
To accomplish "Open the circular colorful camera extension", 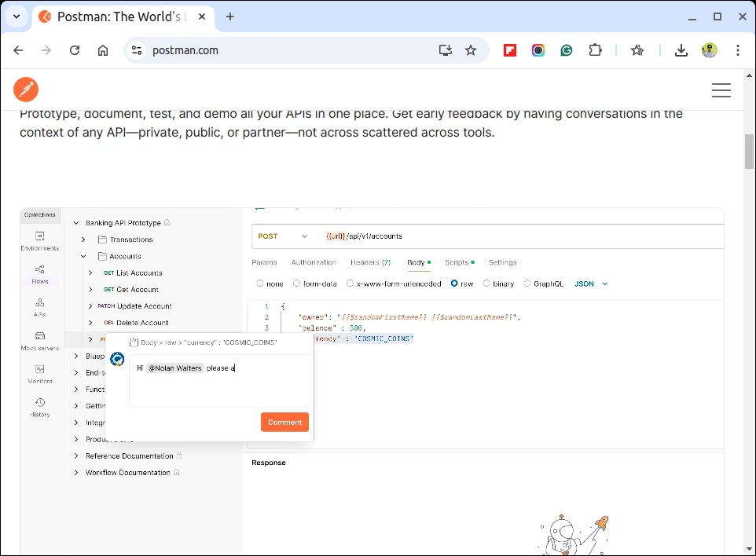I will pos(538,50).
